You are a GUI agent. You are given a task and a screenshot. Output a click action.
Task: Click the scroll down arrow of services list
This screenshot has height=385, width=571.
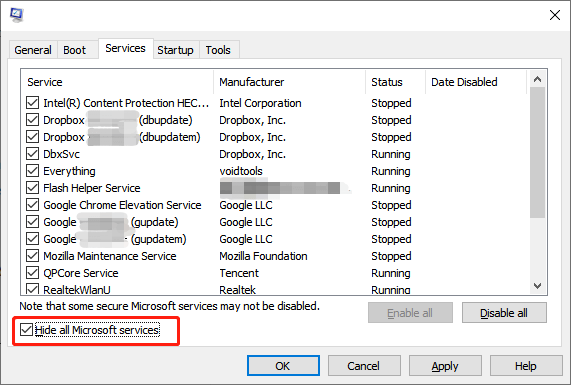537,286
